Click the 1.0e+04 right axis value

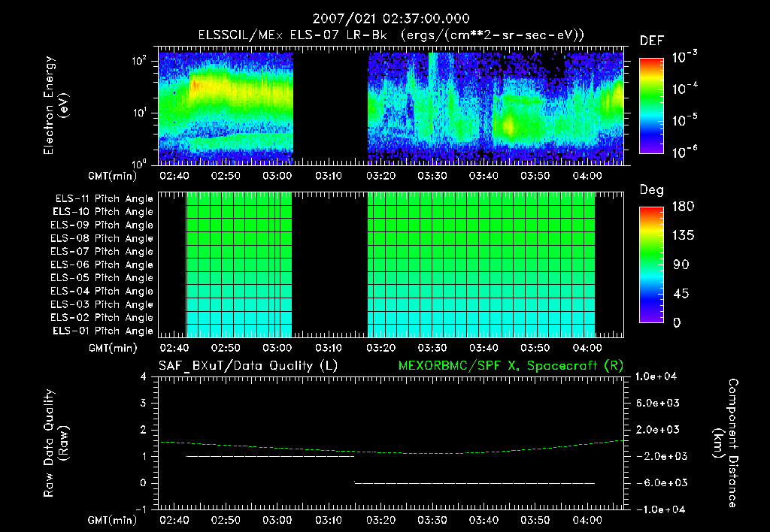click(656, 376)
